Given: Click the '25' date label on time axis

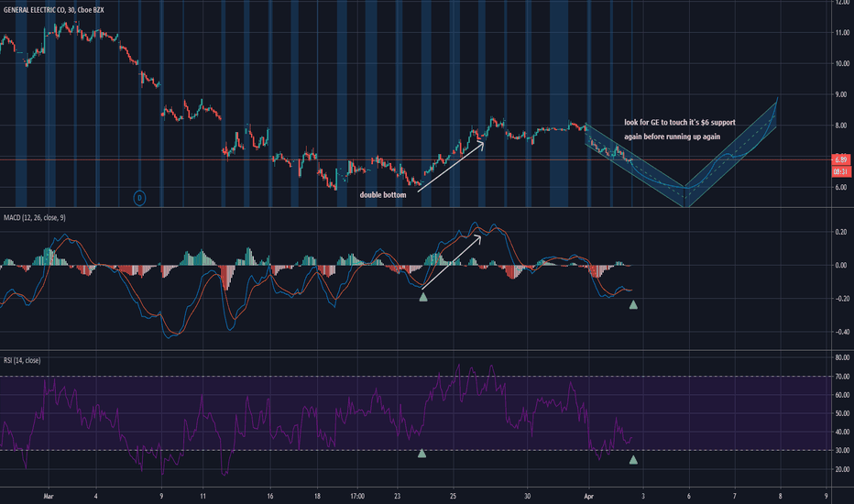Looking at the screenshot, I should [x=454, y=497].
